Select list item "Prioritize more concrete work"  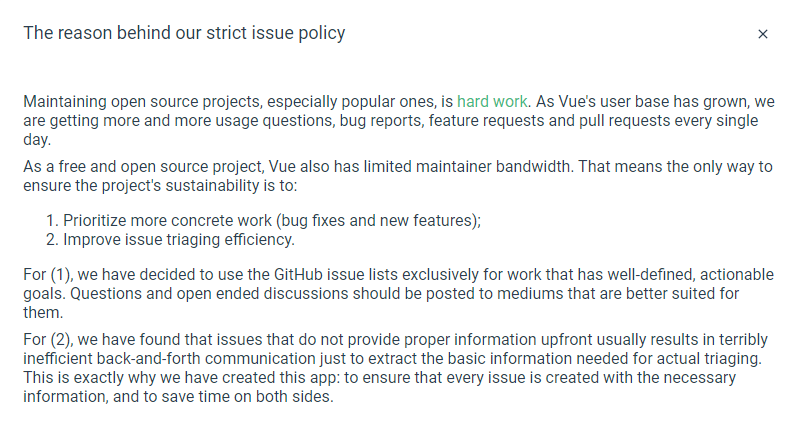tap(272, 221)
